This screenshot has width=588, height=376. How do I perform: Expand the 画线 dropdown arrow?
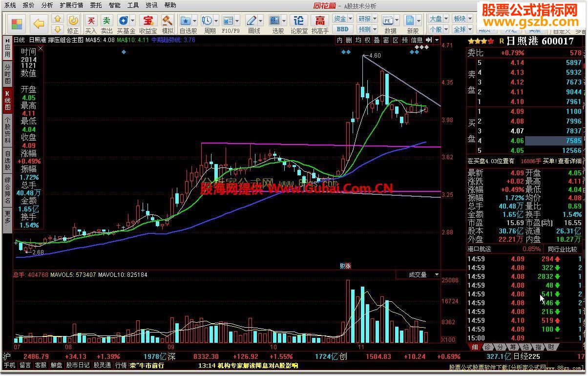pyautogui.click(x=261, y=21)
